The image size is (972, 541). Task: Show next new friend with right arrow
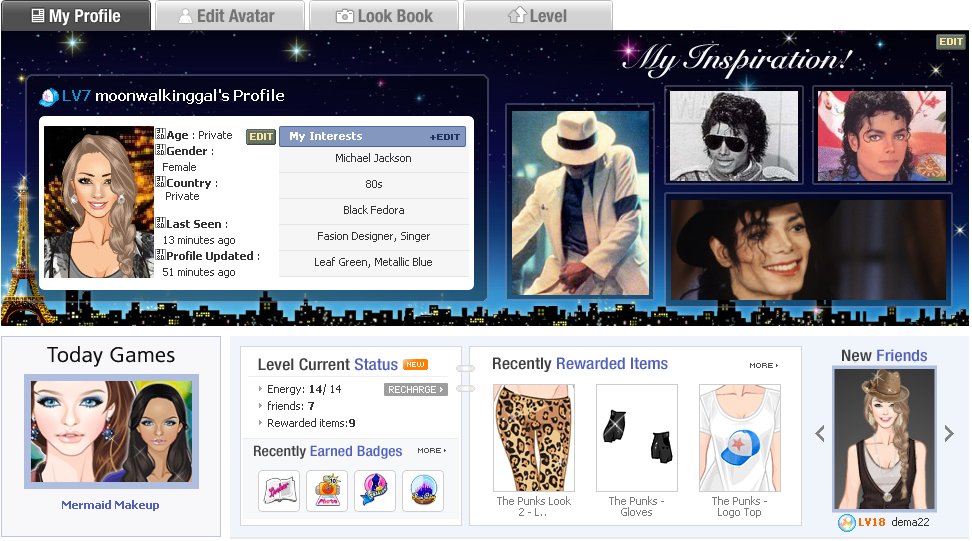click(949, 434)
